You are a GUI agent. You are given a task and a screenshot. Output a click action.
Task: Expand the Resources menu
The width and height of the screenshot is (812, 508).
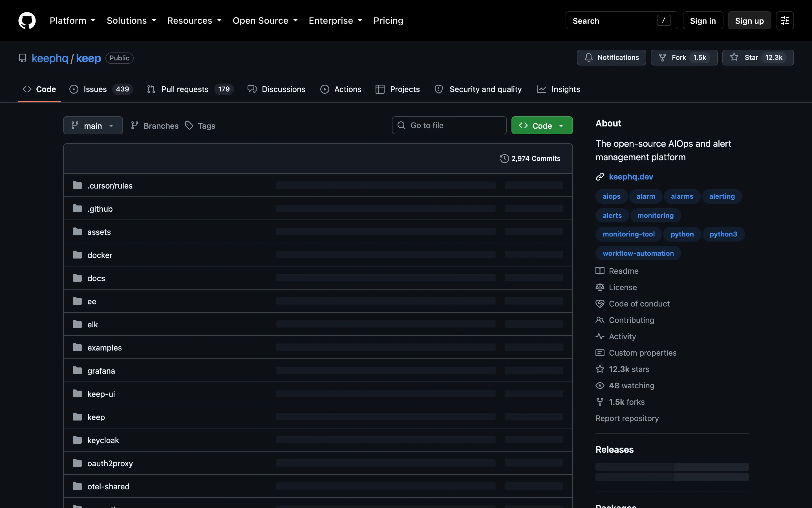194,21
